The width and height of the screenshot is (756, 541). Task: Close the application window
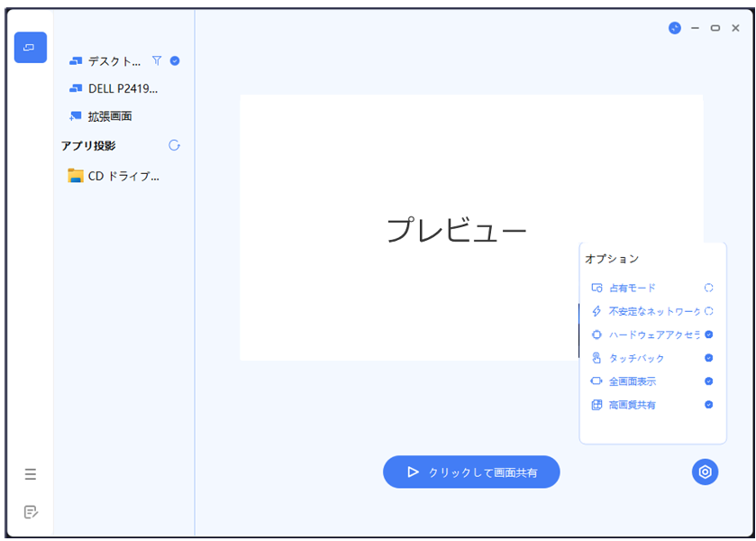pos(735,28)
